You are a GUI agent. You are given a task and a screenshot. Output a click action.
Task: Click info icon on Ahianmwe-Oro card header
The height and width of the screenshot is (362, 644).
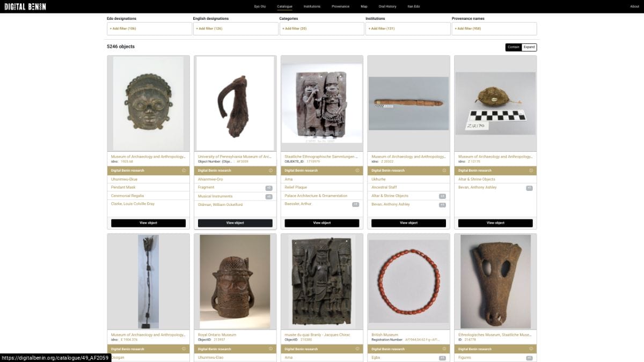click(270, 171)
